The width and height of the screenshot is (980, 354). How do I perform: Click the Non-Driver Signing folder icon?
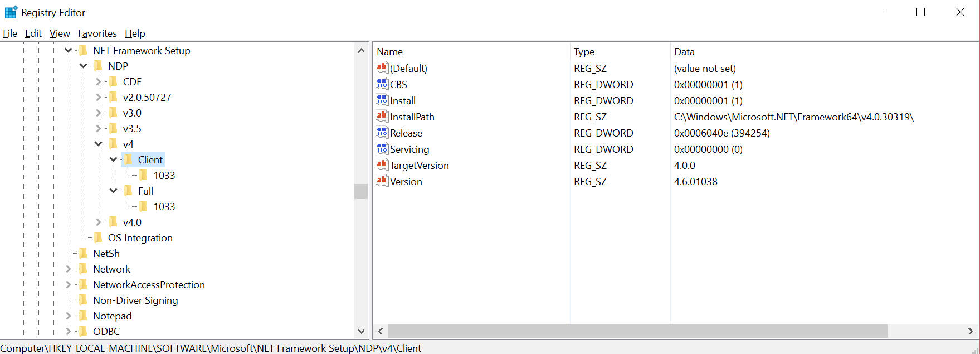pyautogui.click(x=84, y=300)
